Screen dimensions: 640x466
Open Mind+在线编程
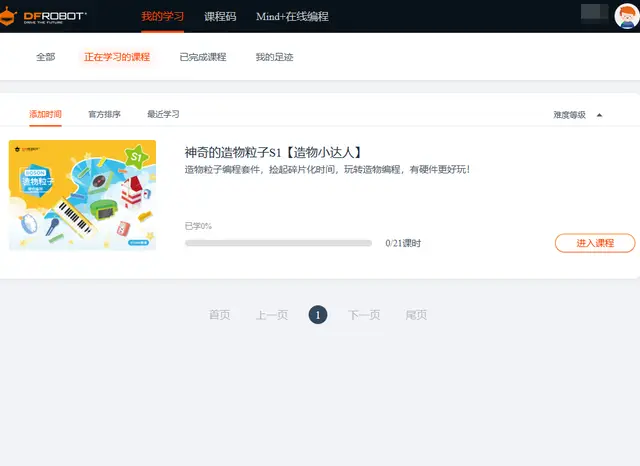tap(292, 16)
